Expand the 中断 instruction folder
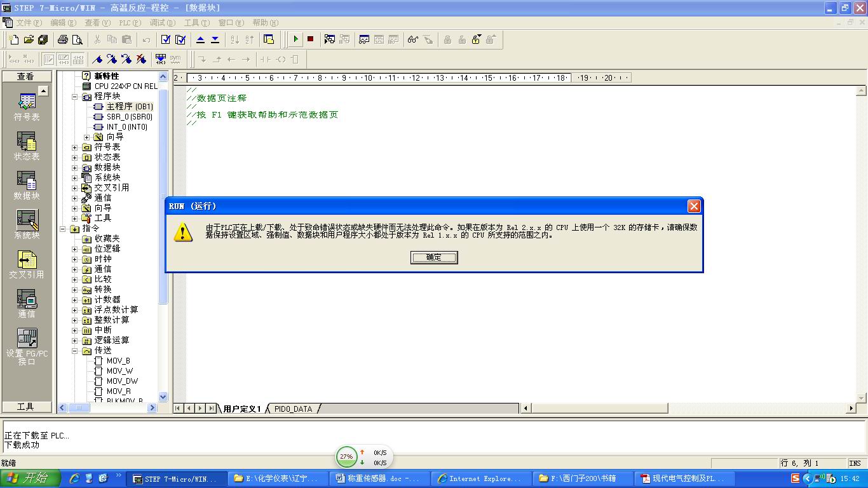This screenshot has height=488, width=868. (x=74, y=330)
